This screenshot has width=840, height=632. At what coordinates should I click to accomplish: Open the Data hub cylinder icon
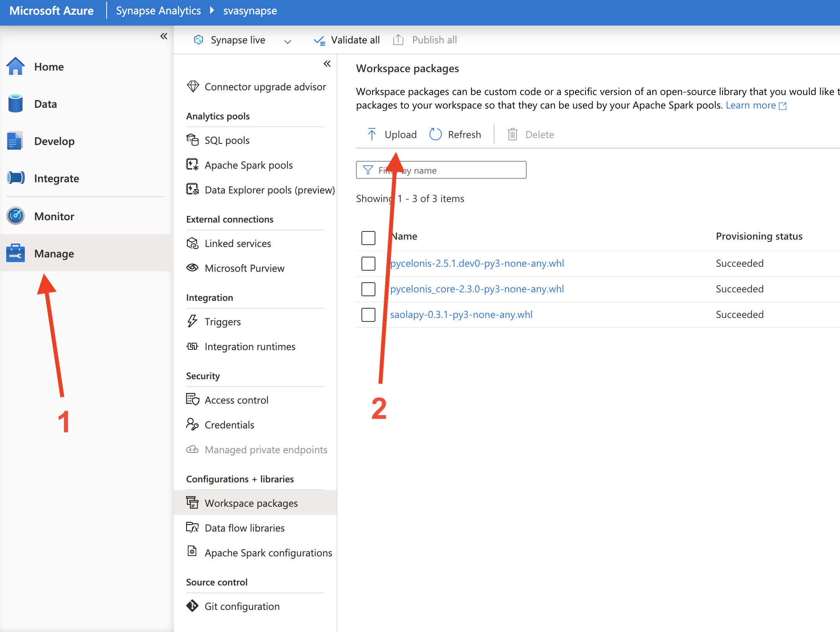tap(16, 104)
